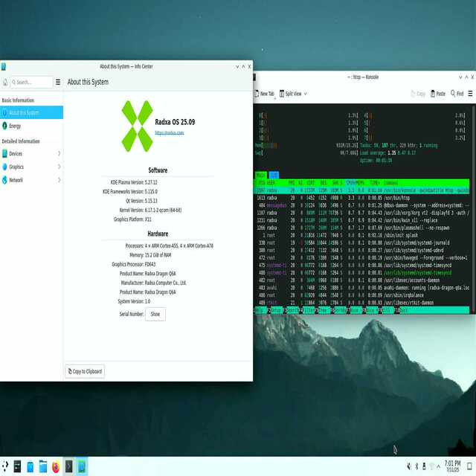This screenshot has width=476, height=476.
Task: Click F6 SortBy in htop function bar
Action: point(340,310)
